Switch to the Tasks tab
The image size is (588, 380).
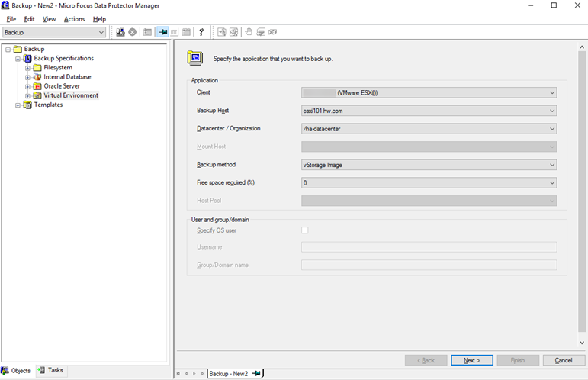click(50, 370)
